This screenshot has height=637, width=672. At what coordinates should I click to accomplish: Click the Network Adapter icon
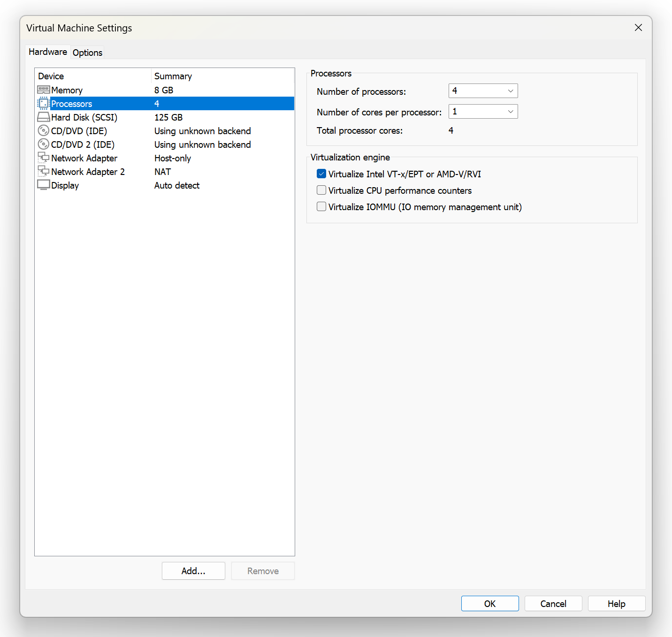coord(44,158)
